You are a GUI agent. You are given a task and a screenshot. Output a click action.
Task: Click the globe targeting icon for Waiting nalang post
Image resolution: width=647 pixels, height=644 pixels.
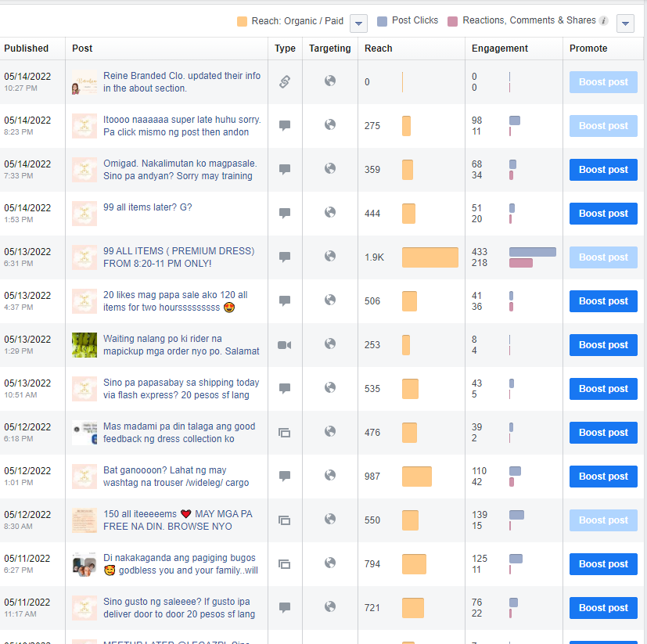point(330,344)
